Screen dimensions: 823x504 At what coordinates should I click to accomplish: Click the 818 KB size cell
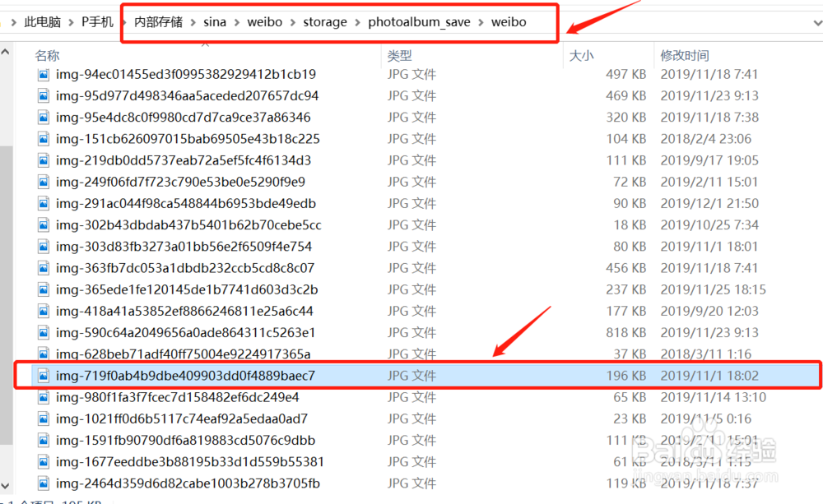[x=625, y=332]
